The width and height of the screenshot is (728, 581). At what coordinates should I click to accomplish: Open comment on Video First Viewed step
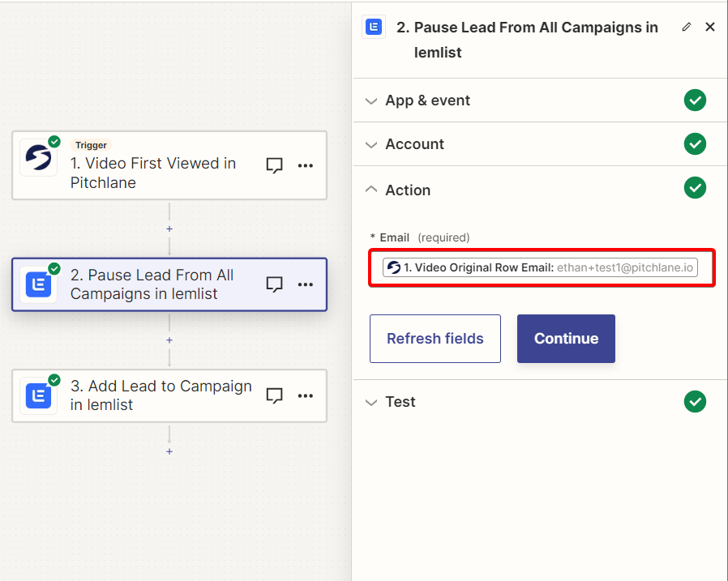click(274, 165)
